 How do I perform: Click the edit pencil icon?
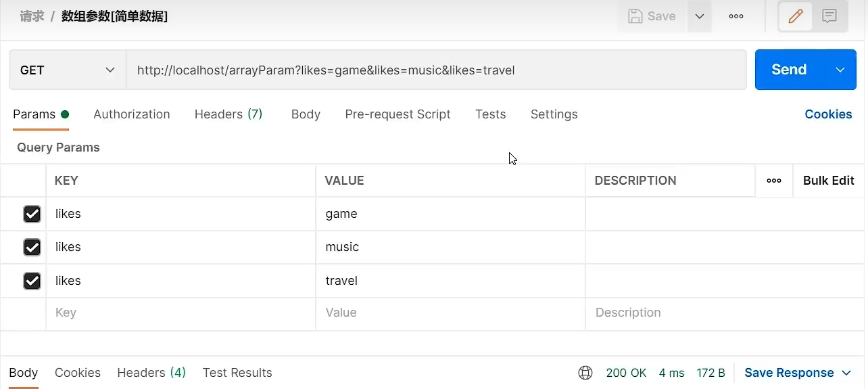tap(796, 17)
